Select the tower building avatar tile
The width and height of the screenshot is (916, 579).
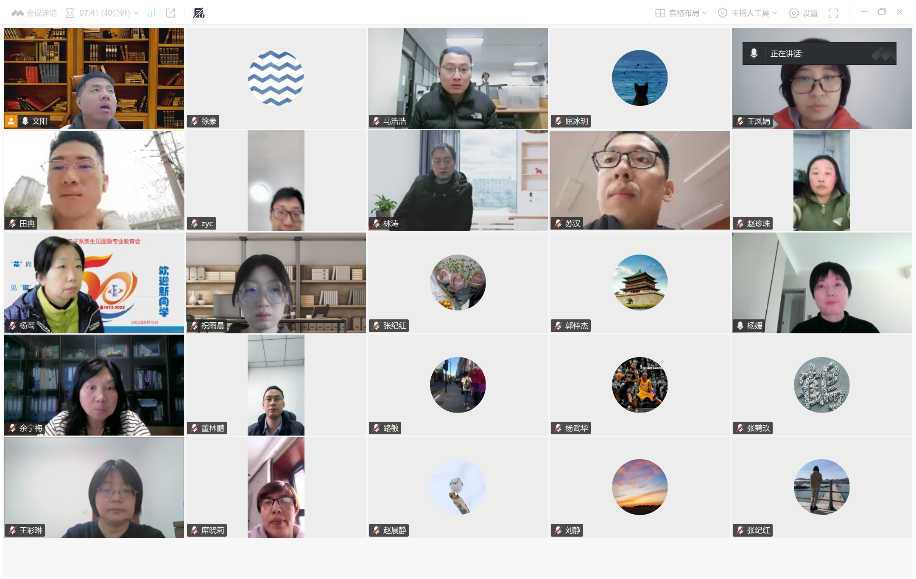(640, 282)
